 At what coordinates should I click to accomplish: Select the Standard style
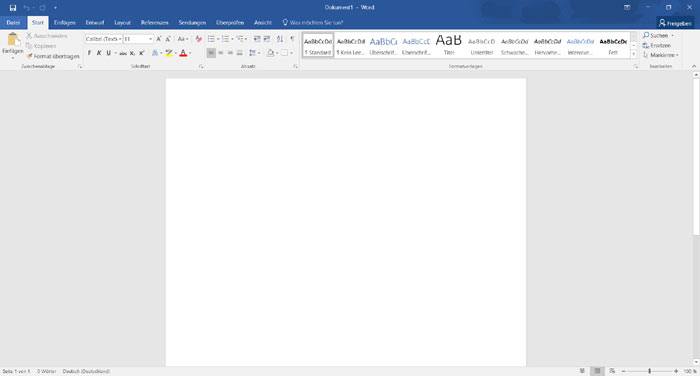coord(318,46)
